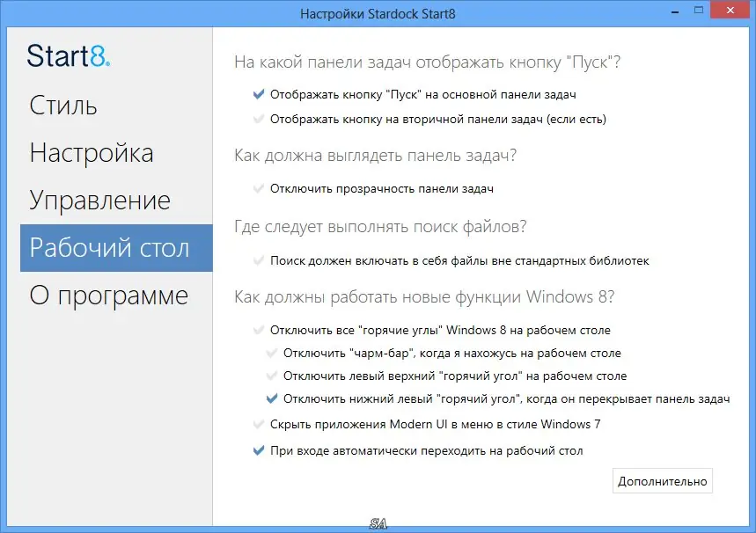Select the "Управление" section
Viewport: 756px width, 533px height.
coord(100,200)
